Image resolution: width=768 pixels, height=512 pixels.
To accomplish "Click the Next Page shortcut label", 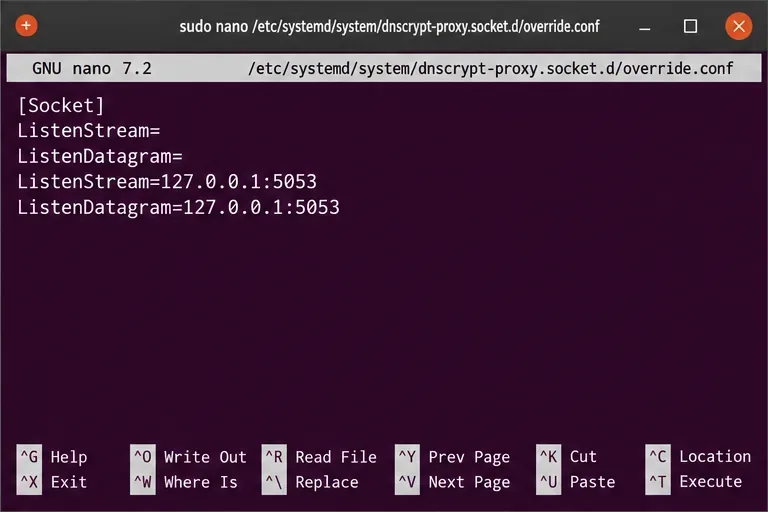I will tap(469, 483).
